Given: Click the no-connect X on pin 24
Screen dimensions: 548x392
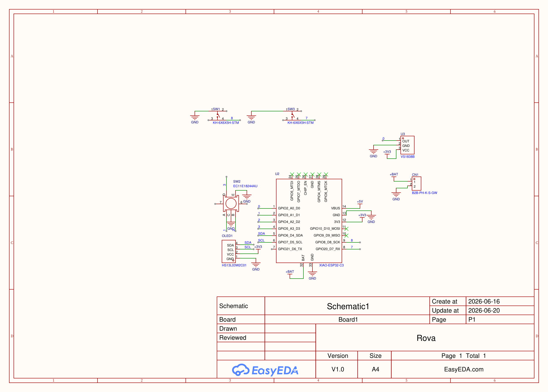Looking at the screenshot, I should (x=292, y=174).
